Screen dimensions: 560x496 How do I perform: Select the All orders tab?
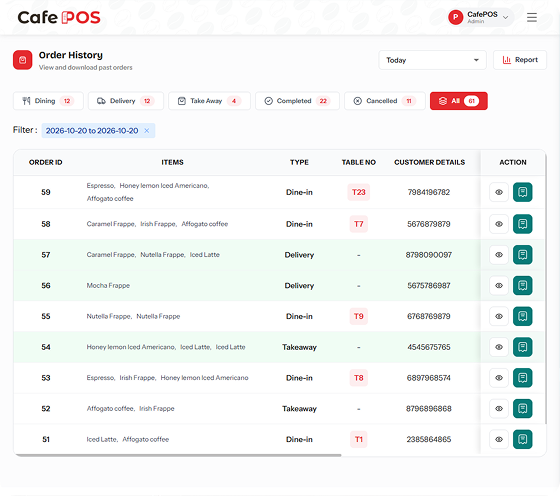point(459,101)
